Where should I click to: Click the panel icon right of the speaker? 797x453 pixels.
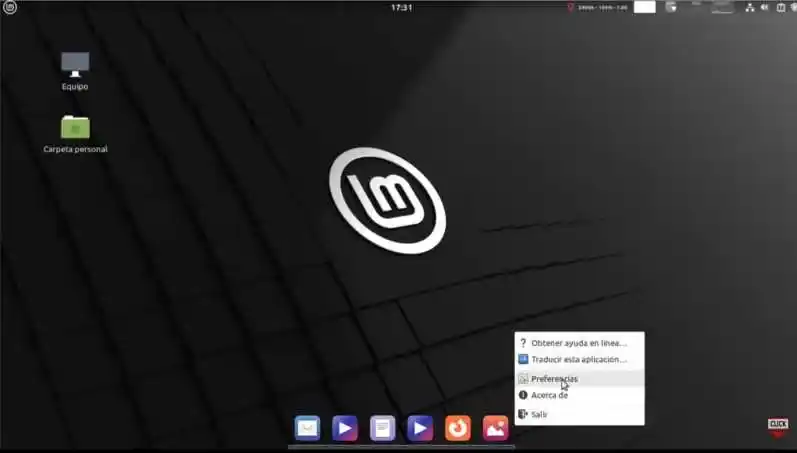click(781, 8)
